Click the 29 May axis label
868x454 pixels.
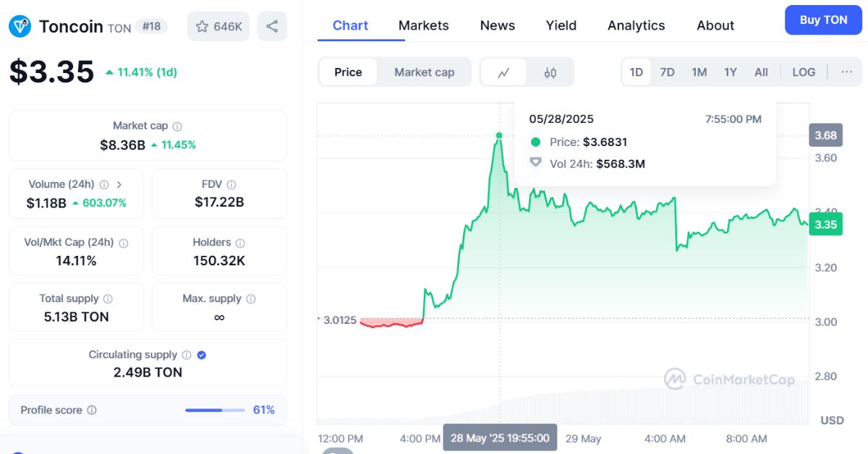point(583,439)
